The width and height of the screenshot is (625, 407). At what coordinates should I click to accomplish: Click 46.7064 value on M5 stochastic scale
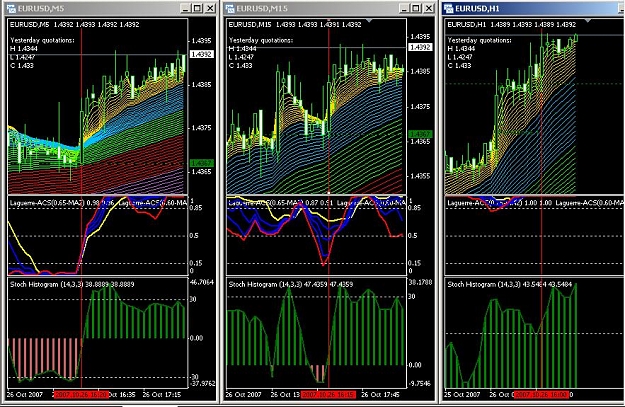(x=202, y=282)
